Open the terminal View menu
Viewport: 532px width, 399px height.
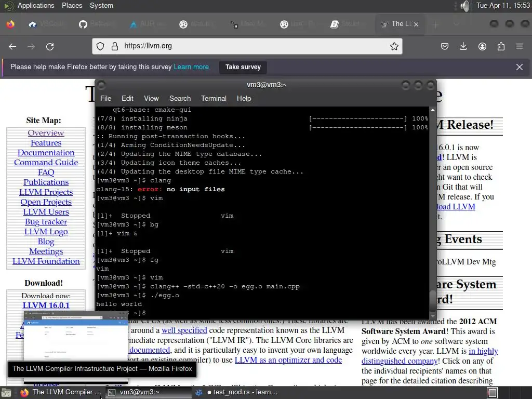tap(151, 98)
